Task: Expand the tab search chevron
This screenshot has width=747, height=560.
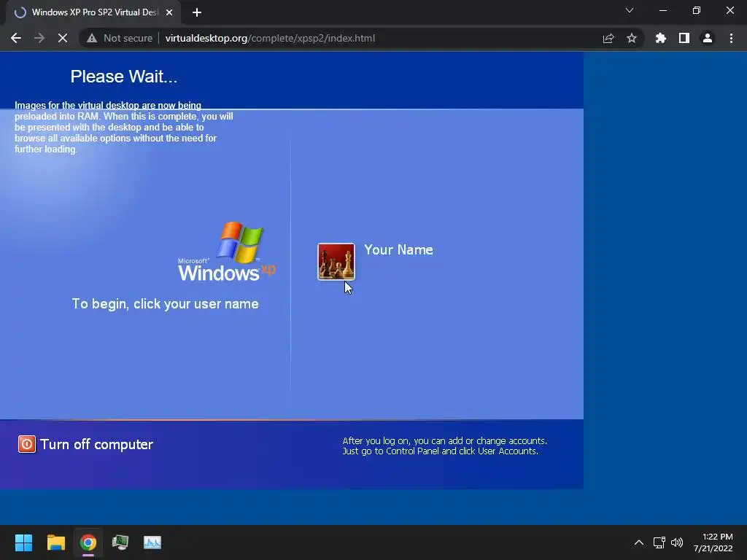Action: [630, 10]
